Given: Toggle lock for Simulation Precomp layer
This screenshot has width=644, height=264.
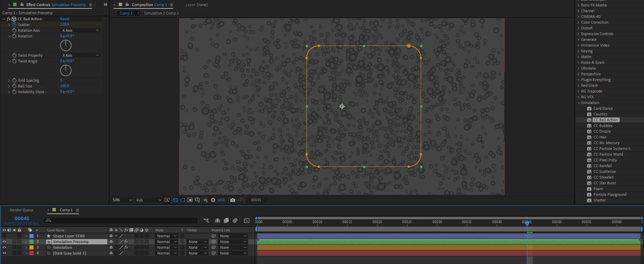Looking at the screenshot, I should point(19,242).
